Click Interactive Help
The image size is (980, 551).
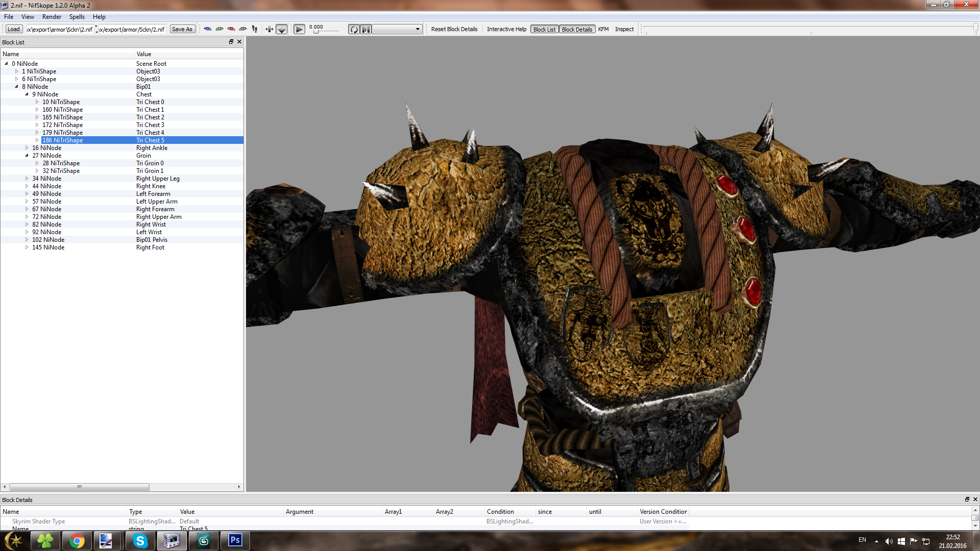pyautogui.click(x=506, y=29)
